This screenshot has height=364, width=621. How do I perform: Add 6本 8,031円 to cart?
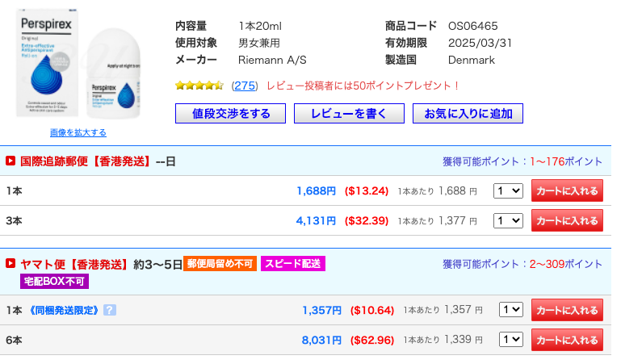(x=567, y=340)
